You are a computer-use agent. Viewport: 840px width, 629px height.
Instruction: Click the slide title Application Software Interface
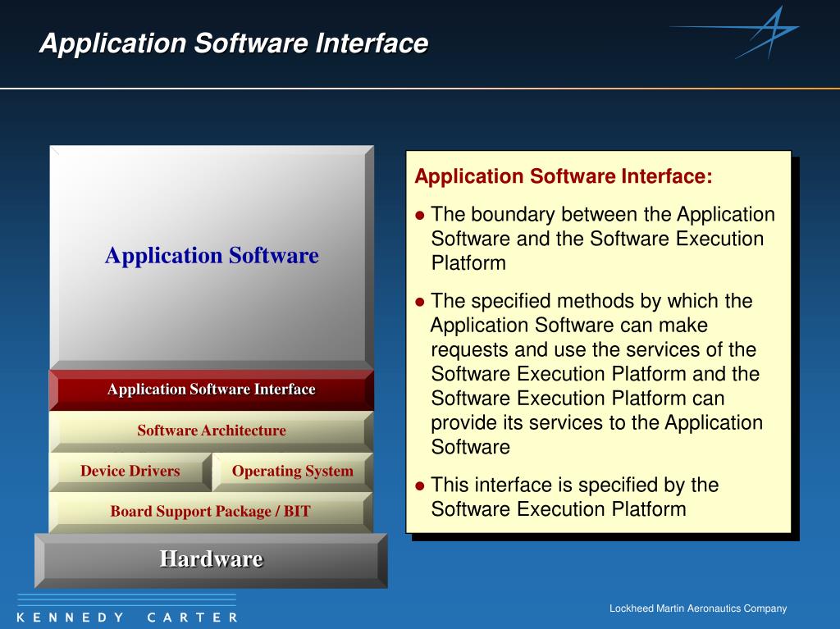[234, 43]
